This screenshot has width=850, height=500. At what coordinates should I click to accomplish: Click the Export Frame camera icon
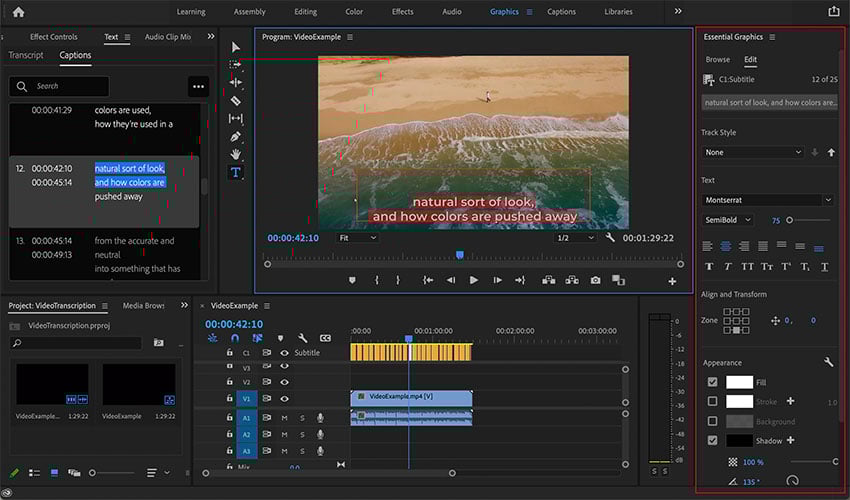tap(596, 280)
